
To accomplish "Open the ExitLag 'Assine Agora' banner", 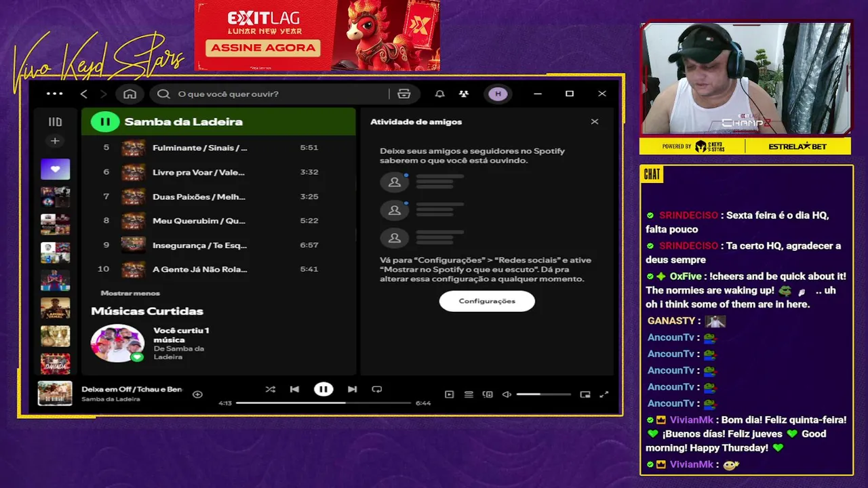I will [x=317, y=35].
